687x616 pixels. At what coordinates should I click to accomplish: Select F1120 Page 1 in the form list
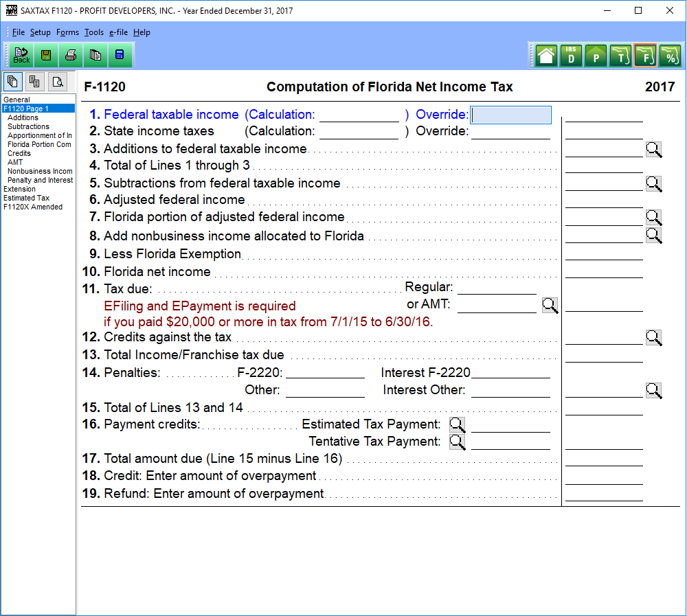point(38,109)
